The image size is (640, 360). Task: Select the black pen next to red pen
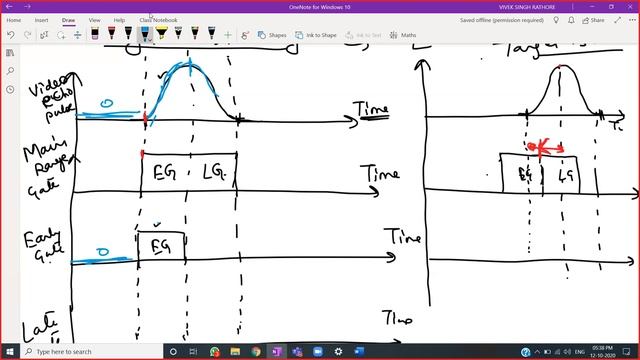point(128,33)
